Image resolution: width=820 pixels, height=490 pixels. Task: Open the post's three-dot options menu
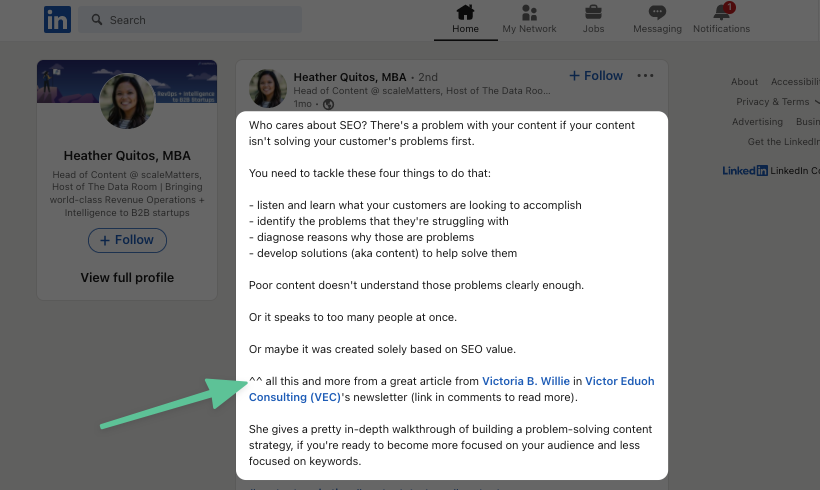click(645, 76)
